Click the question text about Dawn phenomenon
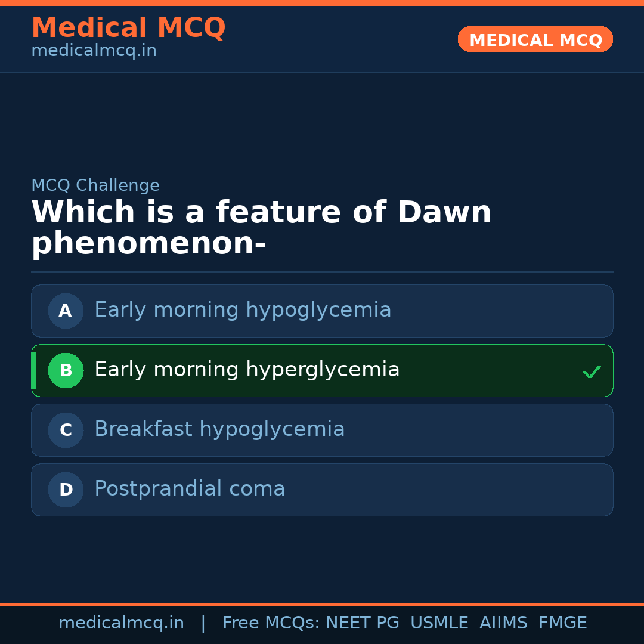Viewport: 644px width, 644px height. tap(261, 227)
